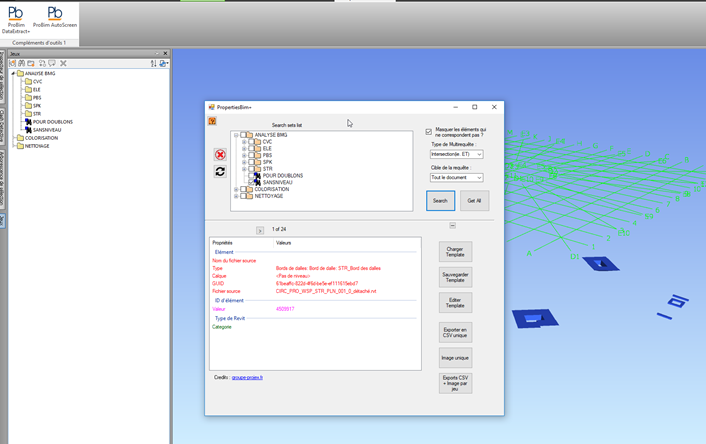Open Type de Multirequête dropdown

[457, 154]
